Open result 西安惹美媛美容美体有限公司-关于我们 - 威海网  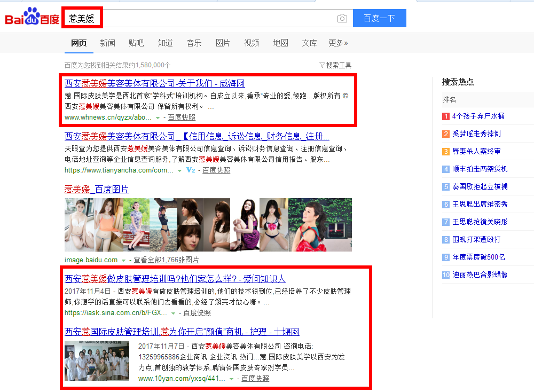[155, 83]
